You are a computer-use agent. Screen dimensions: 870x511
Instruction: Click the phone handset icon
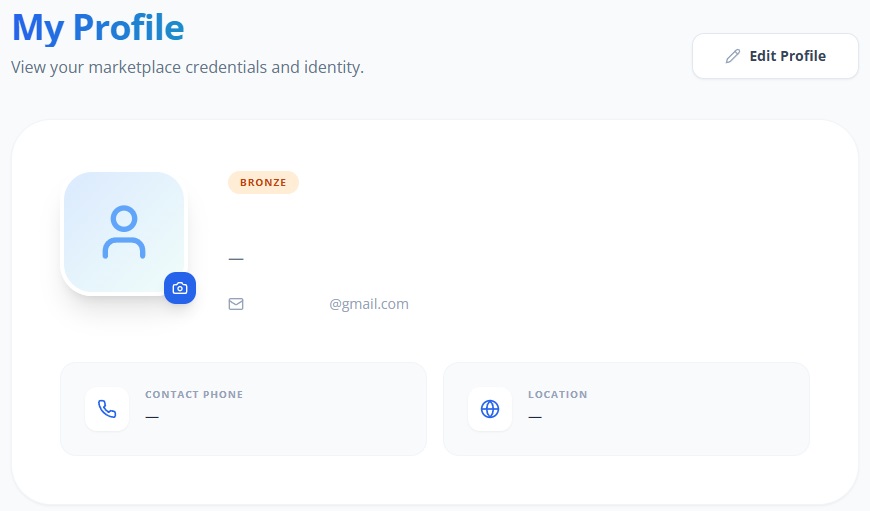(x=107, y=409)
